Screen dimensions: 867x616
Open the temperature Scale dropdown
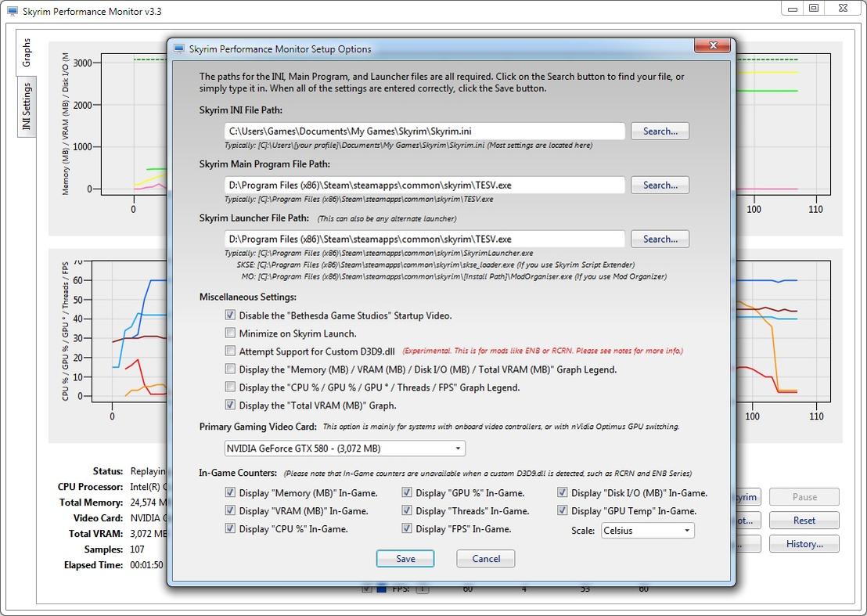click(647, 530)
